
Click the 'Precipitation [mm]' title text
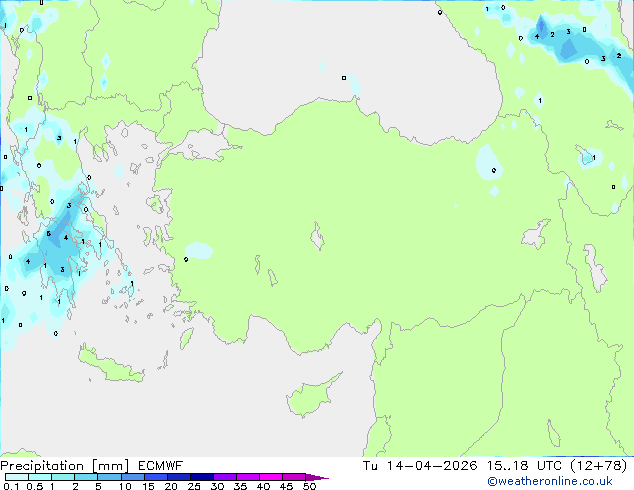[x=65, y=466]
